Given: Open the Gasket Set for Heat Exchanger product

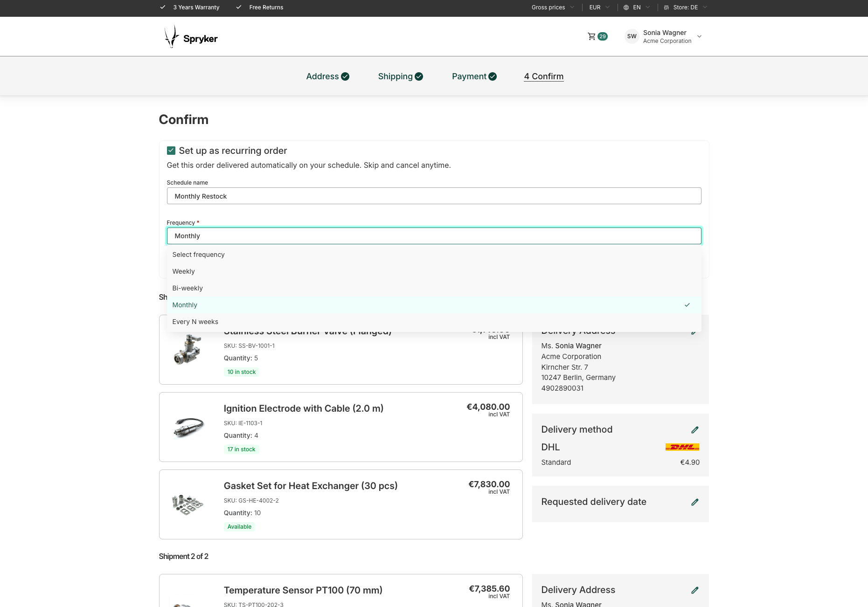Looking at the screenshot, I should [310, 486].
